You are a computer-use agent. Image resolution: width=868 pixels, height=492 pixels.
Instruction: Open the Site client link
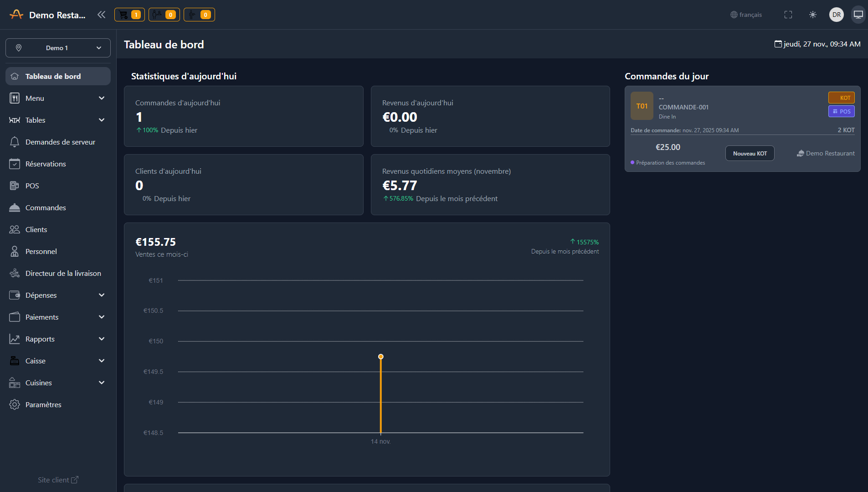[58, 480]
